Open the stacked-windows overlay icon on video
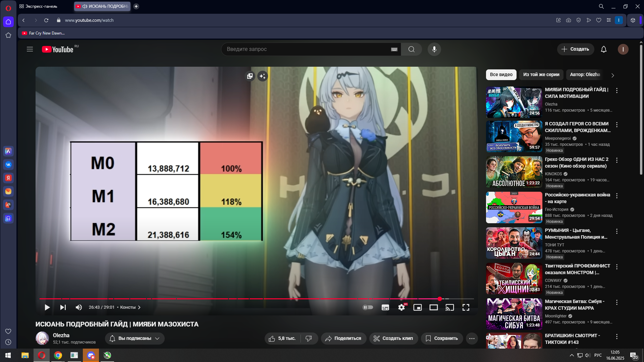Image resolution: width=644 pixels, height=362 pixels. tap(250, 76)
